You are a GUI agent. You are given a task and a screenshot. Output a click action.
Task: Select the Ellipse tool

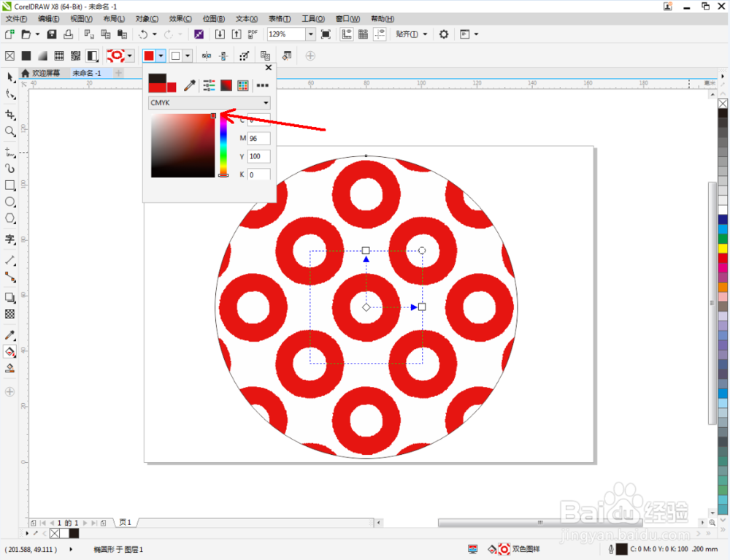pos(10,202)
